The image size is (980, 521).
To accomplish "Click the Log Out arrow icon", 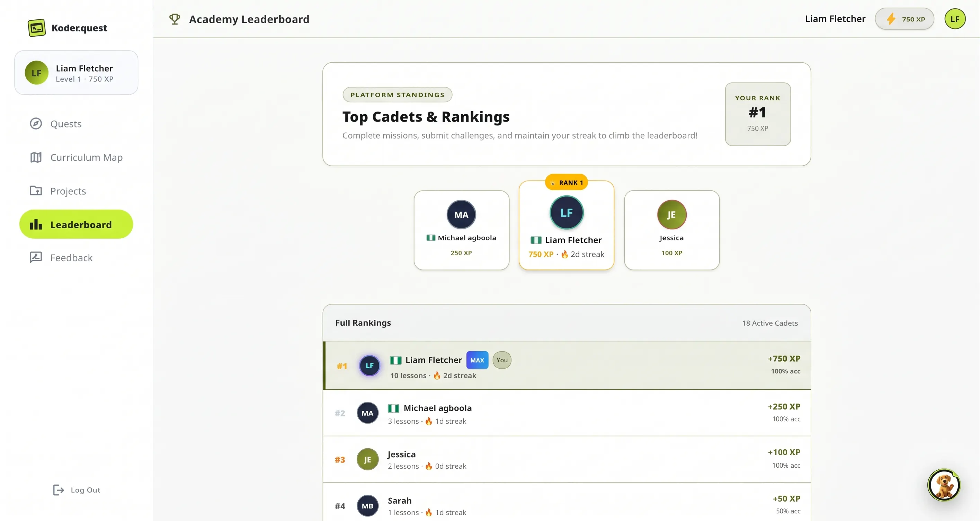I will coord(58,490).
